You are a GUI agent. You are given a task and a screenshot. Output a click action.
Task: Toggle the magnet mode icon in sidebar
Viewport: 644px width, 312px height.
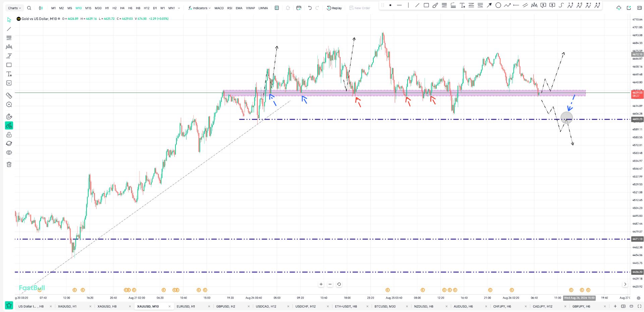point(9,117)
